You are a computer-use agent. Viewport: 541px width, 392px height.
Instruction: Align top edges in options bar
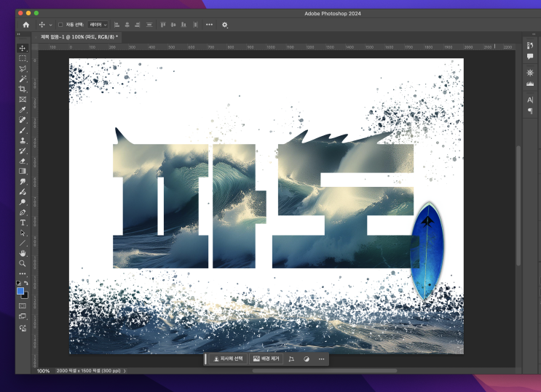pos(163,25)
